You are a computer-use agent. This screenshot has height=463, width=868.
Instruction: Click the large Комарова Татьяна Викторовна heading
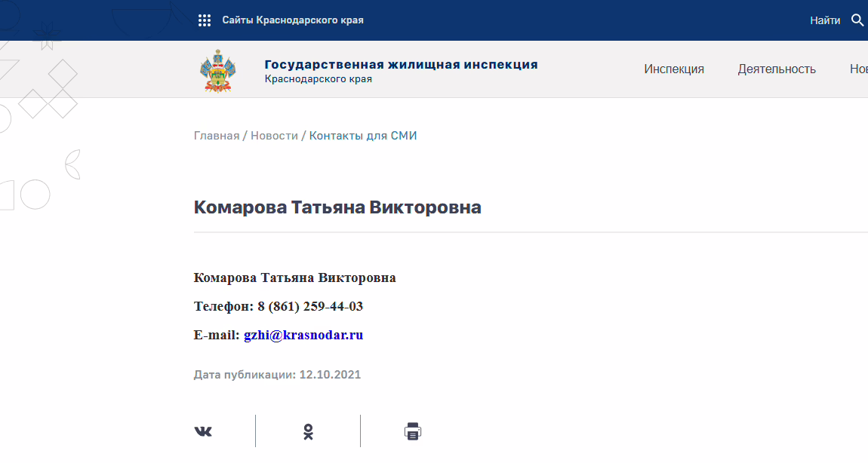coord(337,207)
